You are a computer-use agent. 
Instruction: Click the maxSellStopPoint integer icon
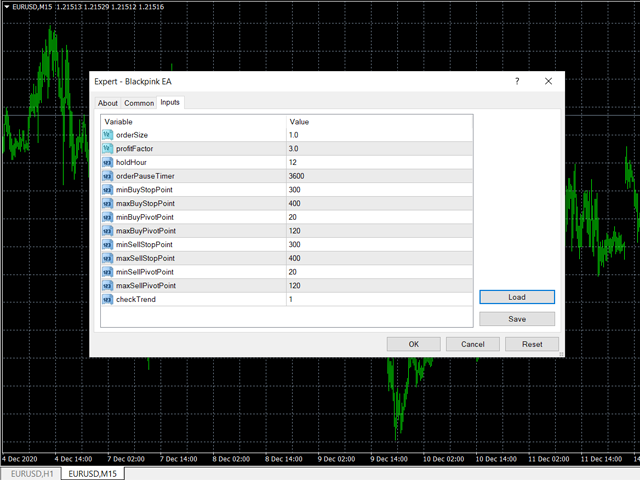(x=107, y=258)
